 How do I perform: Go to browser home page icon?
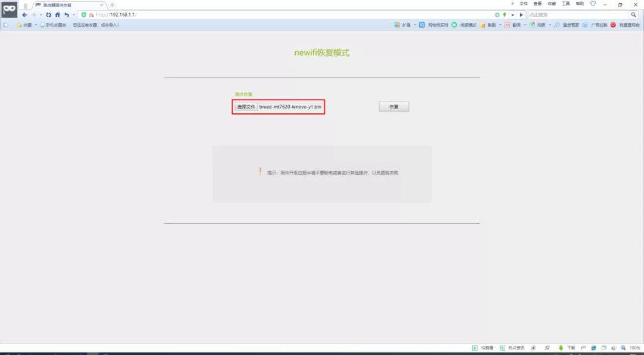pyautogui.click(x=57, y=15)
